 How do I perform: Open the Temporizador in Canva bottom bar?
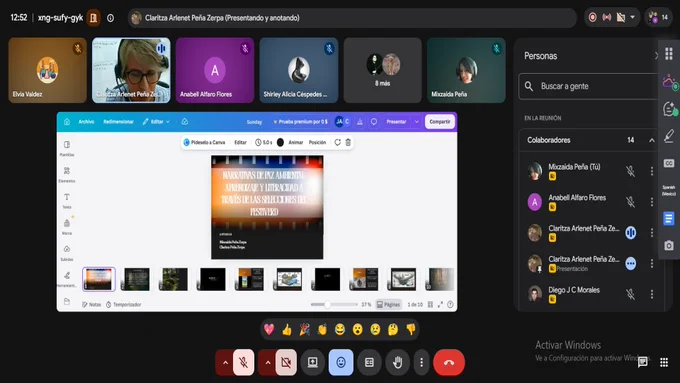[x=124, y=304]
